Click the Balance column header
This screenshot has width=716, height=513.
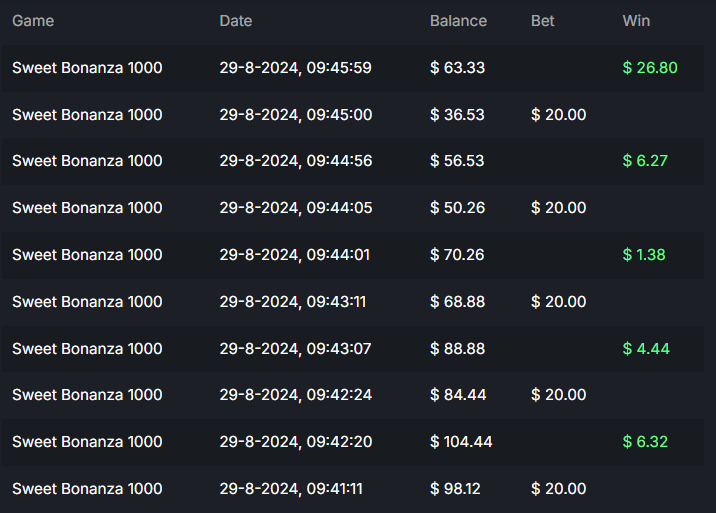(458, 21)
